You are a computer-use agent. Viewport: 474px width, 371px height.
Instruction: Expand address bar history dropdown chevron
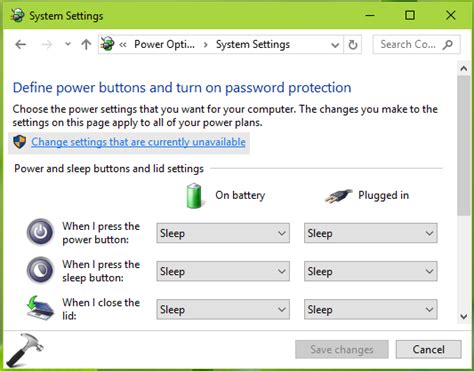(x=335, y=45)
